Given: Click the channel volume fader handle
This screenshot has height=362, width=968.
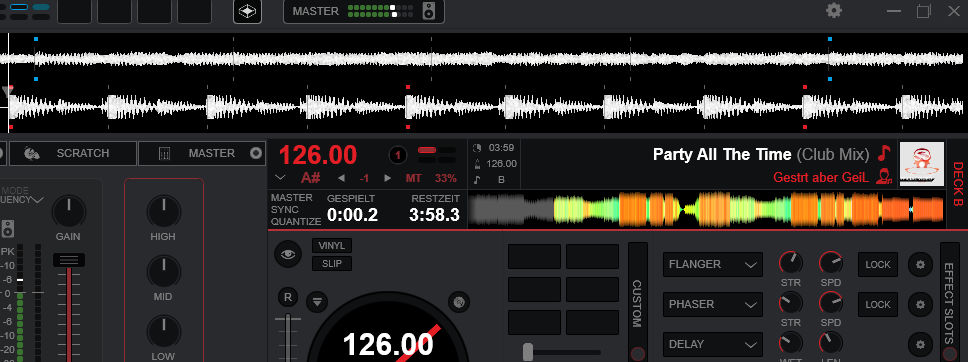Looking at the screenshot, I should (69, 260).
